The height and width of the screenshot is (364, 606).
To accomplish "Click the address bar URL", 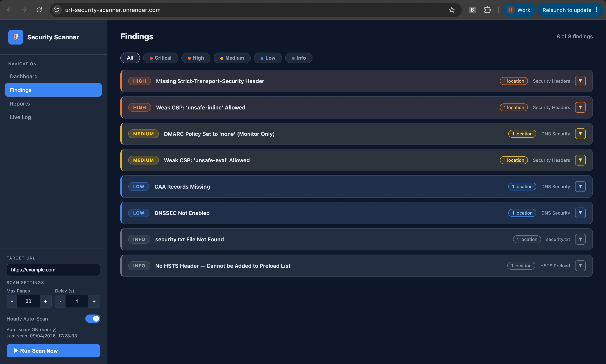I will pyautogui.click(x=113, y=10).
